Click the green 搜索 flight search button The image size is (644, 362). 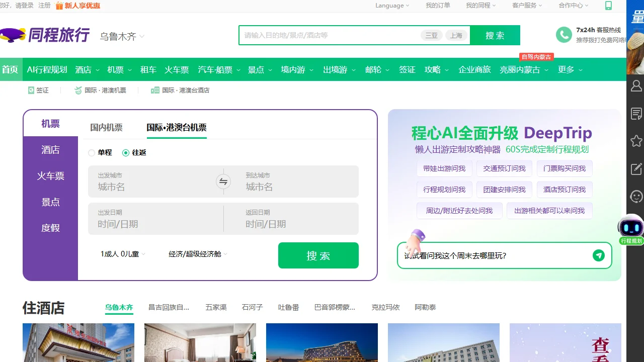pyautogui.click(x=318, y=255)
